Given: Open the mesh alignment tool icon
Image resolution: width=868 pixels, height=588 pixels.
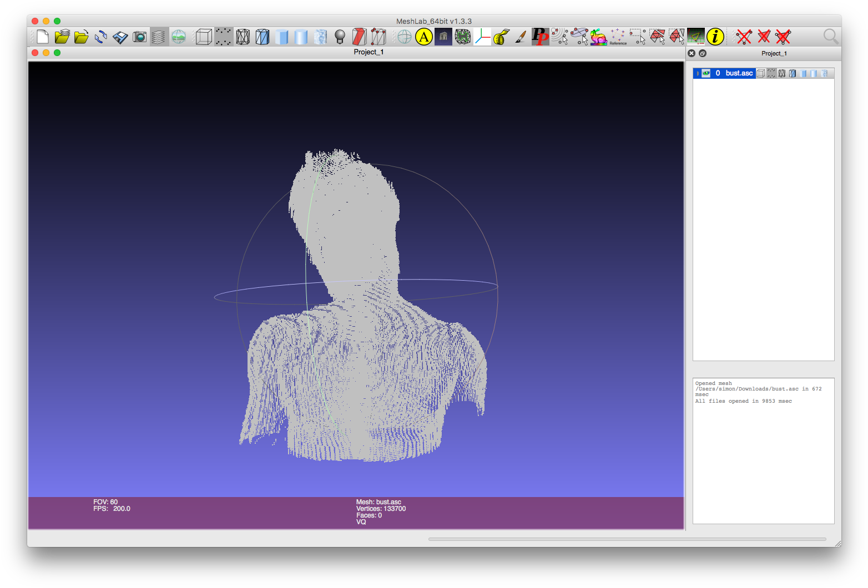Looking at the screenshot, I should pos(463,37).
